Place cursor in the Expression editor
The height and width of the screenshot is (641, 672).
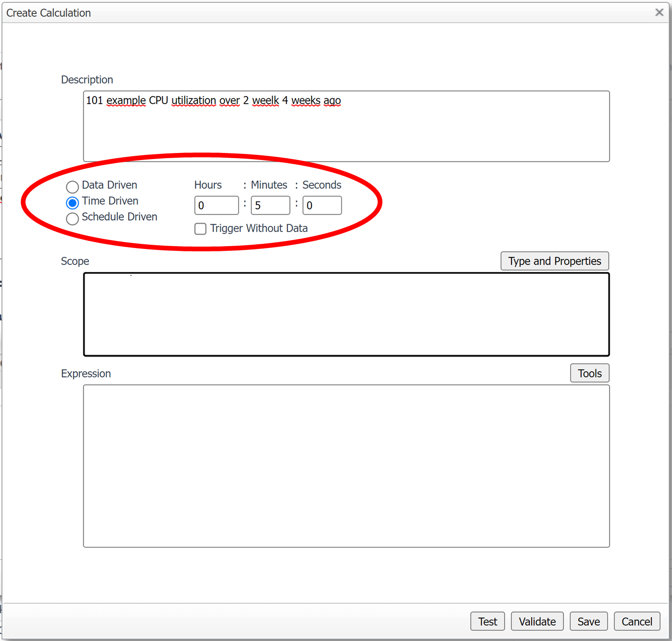pyautogui.click(x=346, y=466)
